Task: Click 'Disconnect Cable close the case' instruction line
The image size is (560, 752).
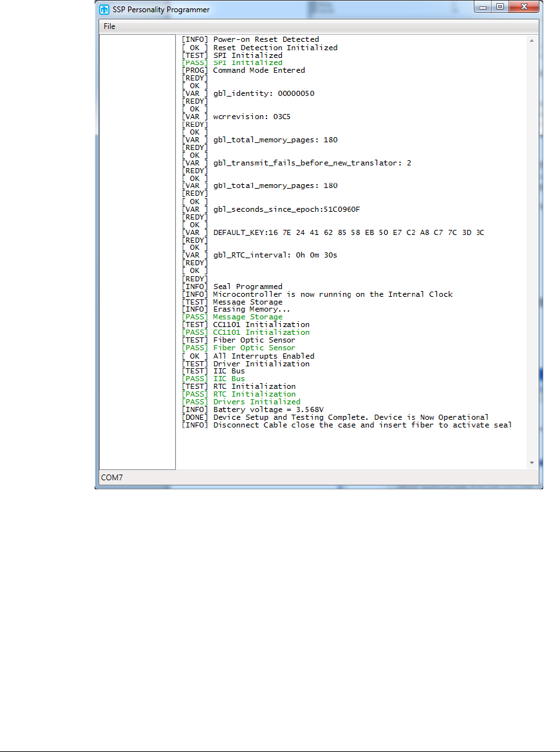Action: 347,425
